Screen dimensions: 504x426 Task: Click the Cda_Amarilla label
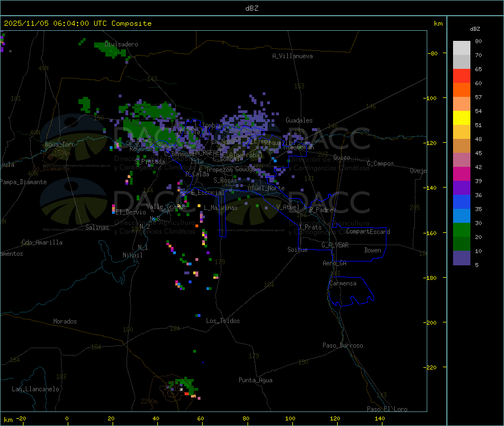[x=42, y=242]
